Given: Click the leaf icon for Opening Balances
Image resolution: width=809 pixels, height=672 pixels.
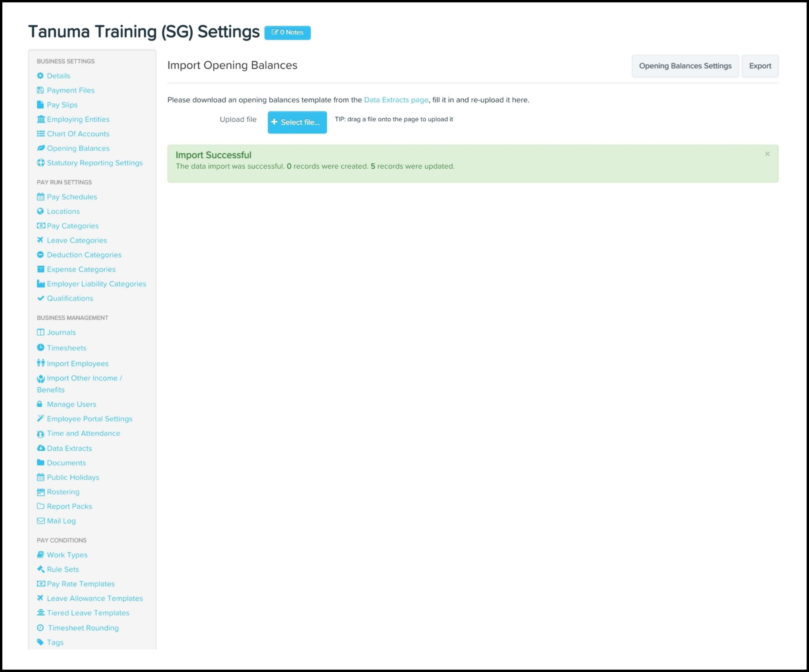Looking at the screenshot, I should click(40, 148).
